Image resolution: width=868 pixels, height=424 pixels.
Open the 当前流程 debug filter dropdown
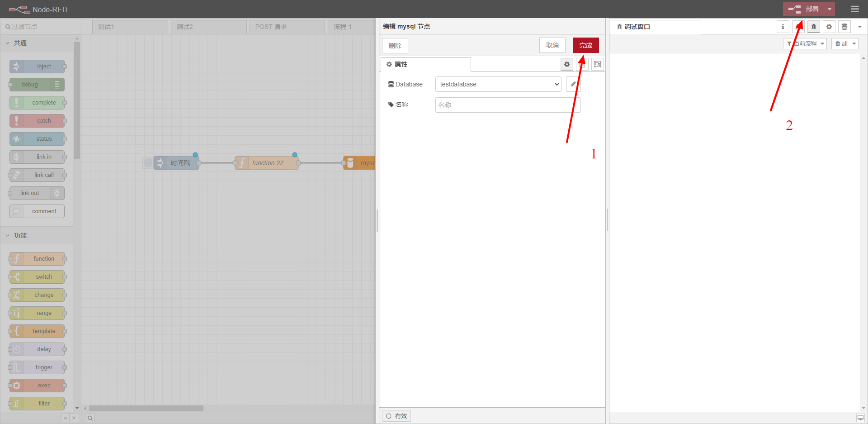click(x=805, y=44)
